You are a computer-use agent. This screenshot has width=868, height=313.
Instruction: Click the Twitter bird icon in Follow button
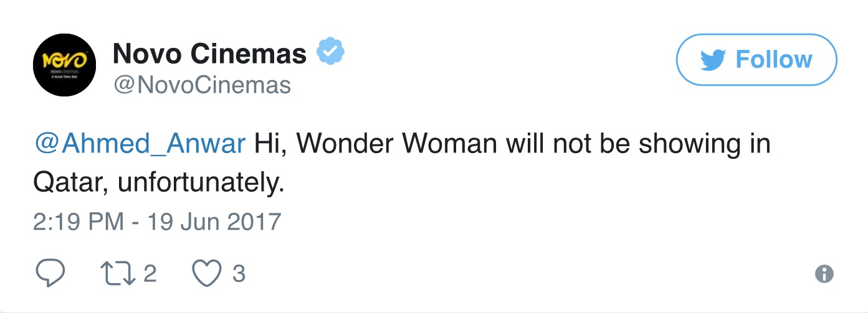(714, 60)
